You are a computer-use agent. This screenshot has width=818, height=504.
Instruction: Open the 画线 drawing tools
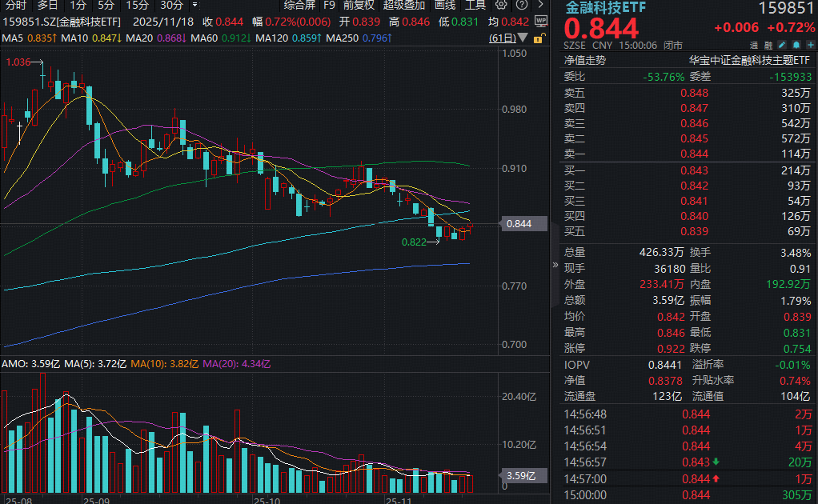(445, 5)
